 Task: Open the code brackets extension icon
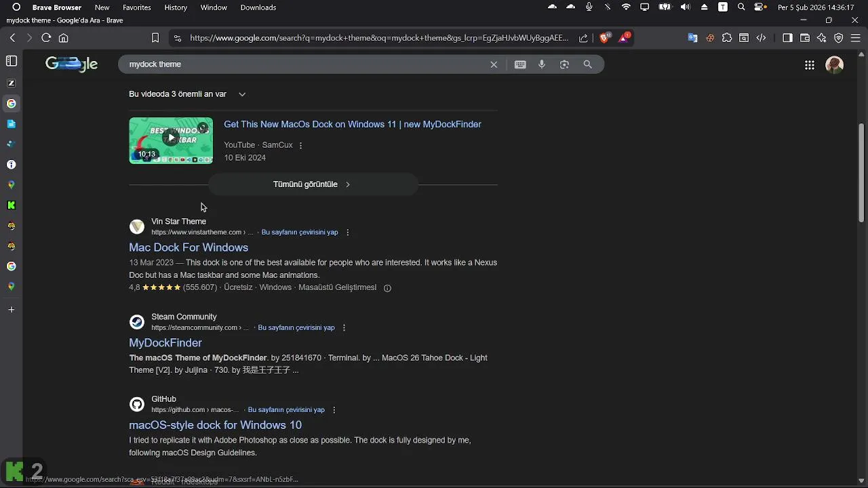[761, 38]
